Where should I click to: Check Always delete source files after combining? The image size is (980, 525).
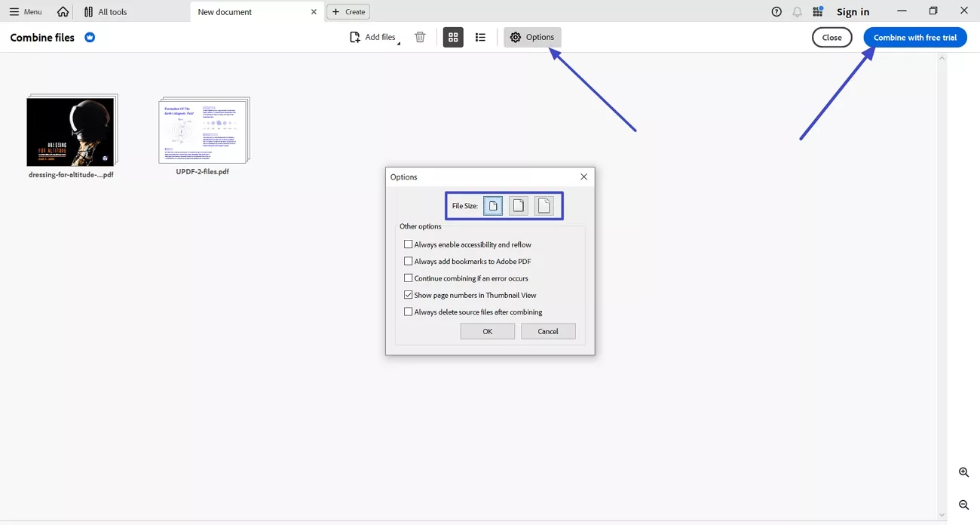tap(408, 312)
